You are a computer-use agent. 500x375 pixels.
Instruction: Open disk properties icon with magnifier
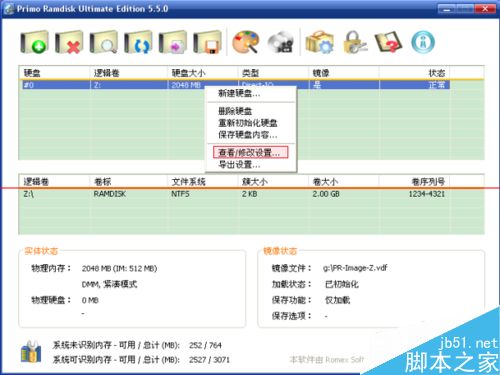click(104, 42)
